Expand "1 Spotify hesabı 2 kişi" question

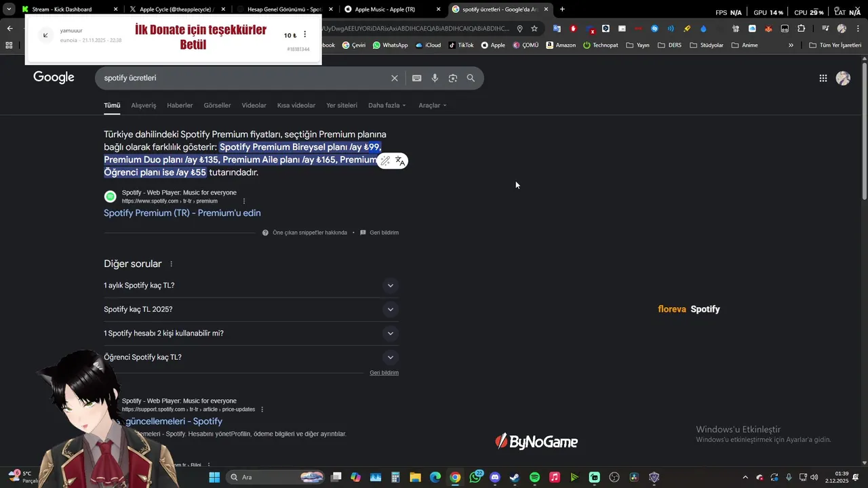point(251,333)
